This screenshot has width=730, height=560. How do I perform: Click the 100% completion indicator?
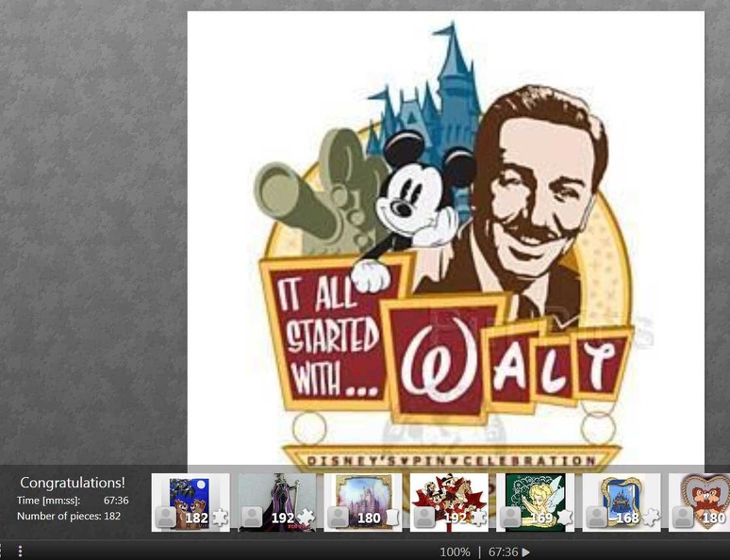pos(455,552)
